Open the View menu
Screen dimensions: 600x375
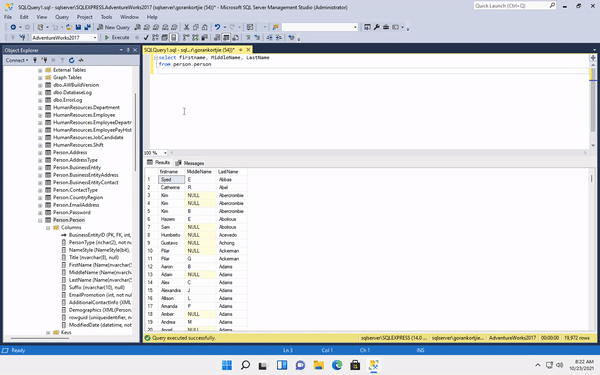point(42,17)
